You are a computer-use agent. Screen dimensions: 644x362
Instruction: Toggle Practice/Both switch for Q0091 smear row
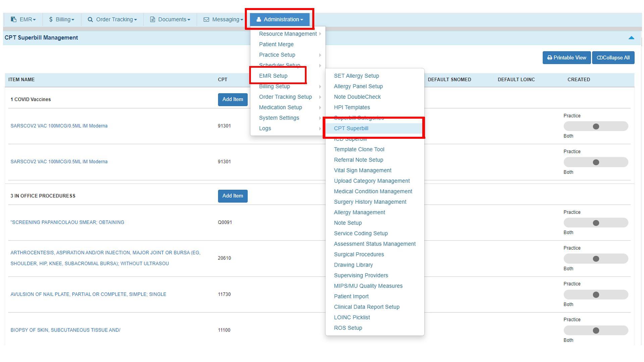596,223
